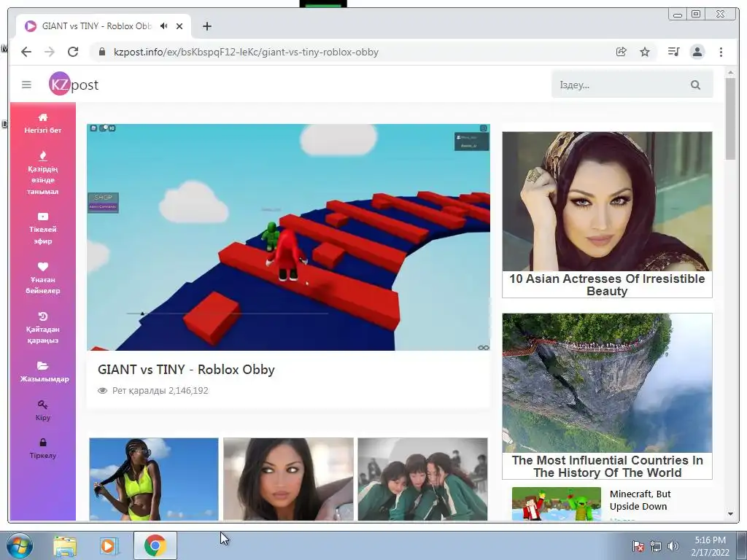This screenshot has width=747, height=560.
Task: Click the search magnifier icon
Action: click(695, 85)
